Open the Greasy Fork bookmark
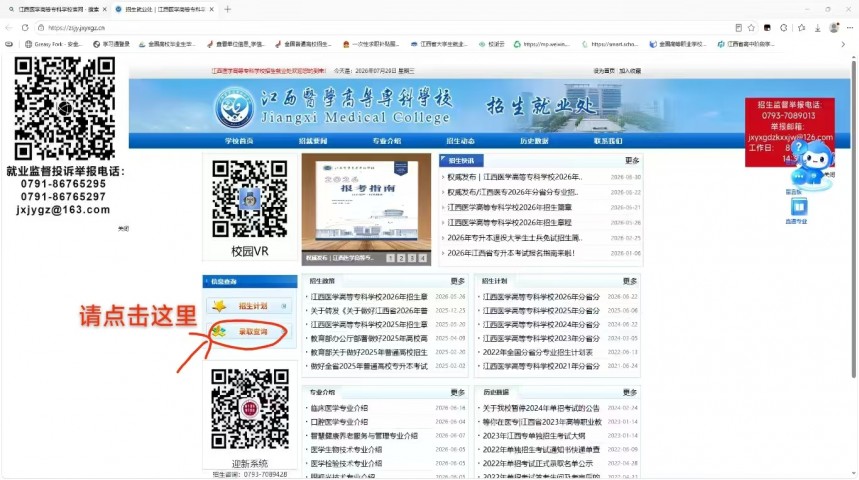This screenshot has width=859, height=480. tap(53, 44)
